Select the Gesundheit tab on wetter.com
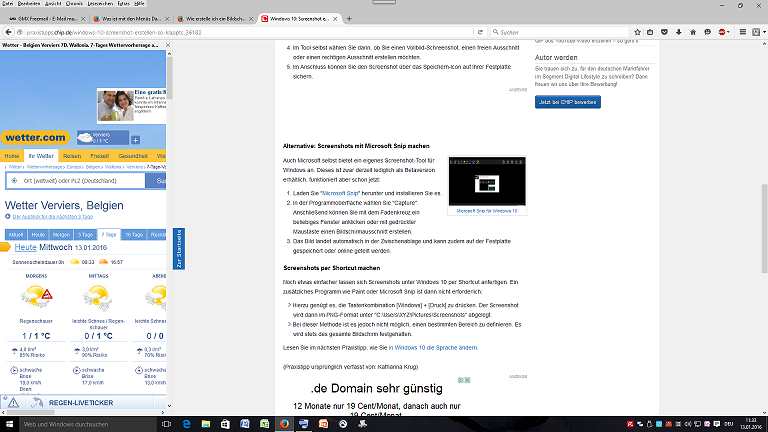 (x=133, y=156)
